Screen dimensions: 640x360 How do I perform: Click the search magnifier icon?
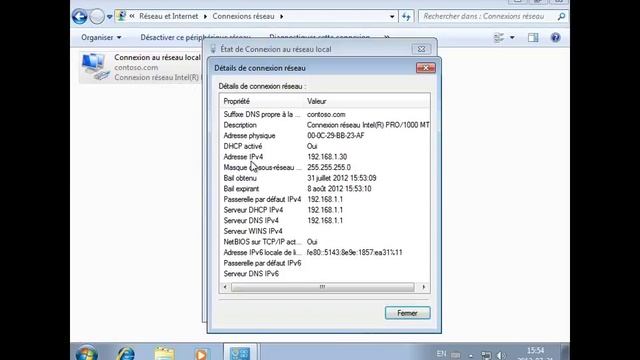tap(562, 16)
